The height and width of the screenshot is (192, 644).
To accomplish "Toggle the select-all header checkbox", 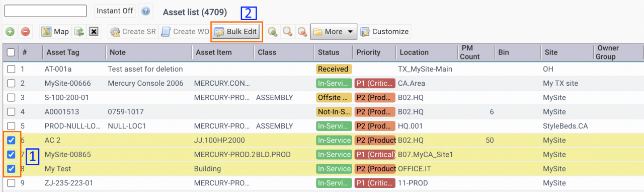I will 11,52.
